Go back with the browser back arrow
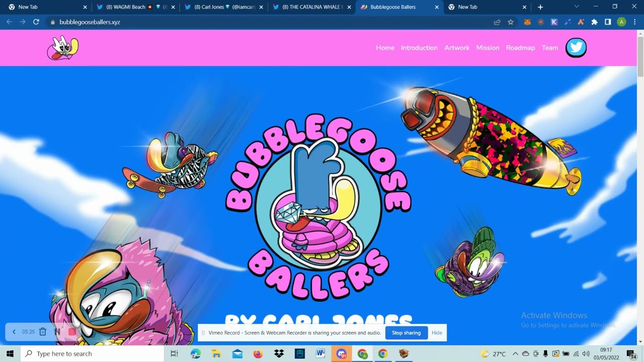Screen dimensions: 644x362 (9, 22)
